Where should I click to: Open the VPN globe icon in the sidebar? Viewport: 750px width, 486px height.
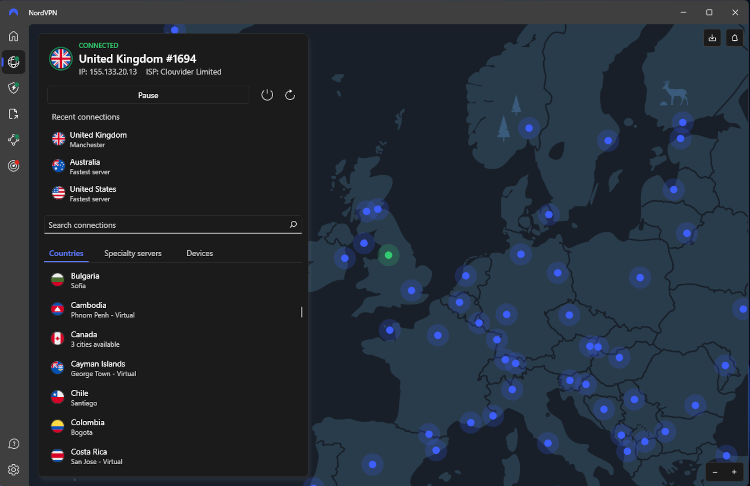click(x=13, y=62)
